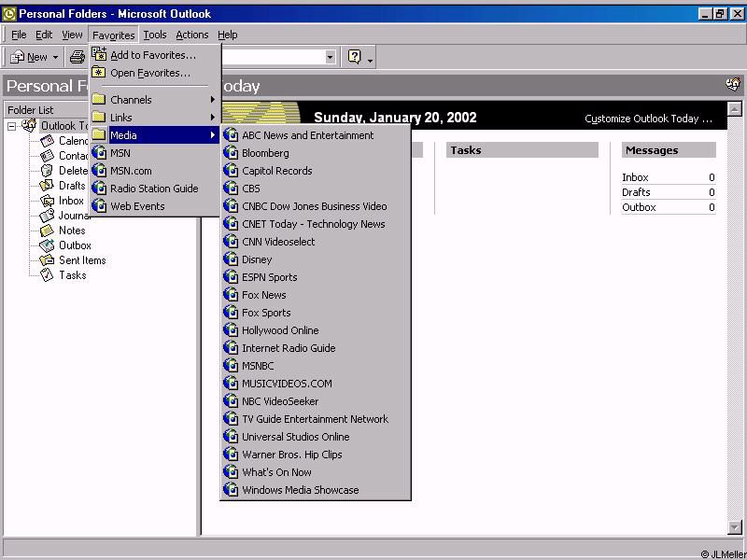
Task: Select NBC VideoSeeker favorite
Action: click(316, 401)
